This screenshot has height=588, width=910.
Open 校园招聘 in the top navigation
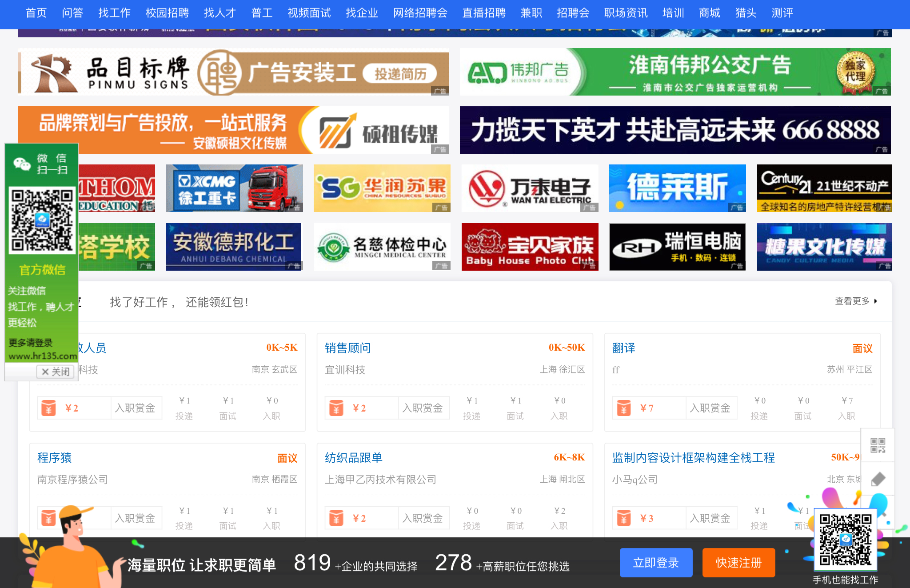(167, 13)
